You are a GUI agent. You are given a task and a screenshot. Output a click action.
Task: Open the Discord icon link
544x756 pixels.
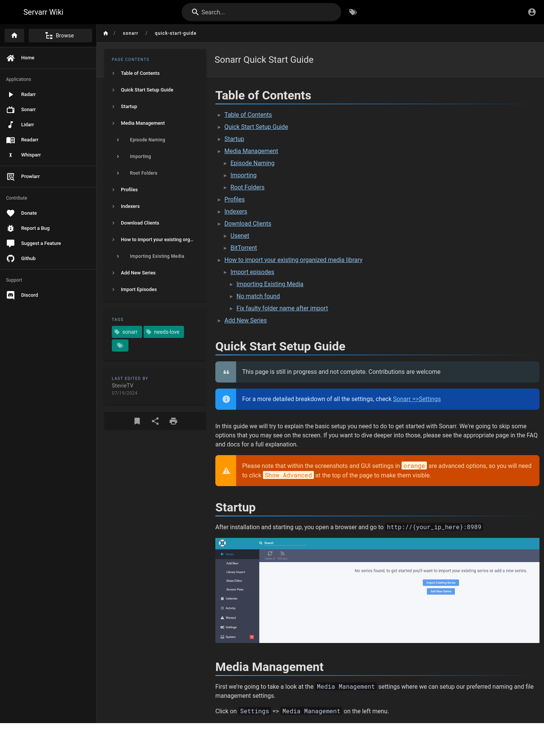[x=11, y=295]
